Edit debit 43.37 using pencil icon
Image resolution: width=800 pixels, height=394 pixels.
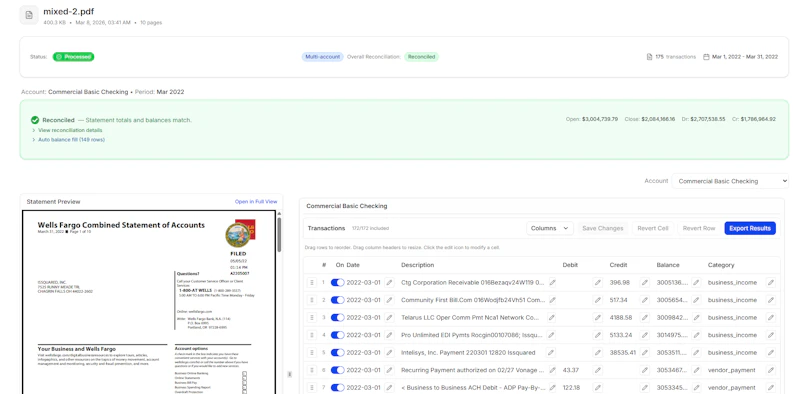[597, 370]
